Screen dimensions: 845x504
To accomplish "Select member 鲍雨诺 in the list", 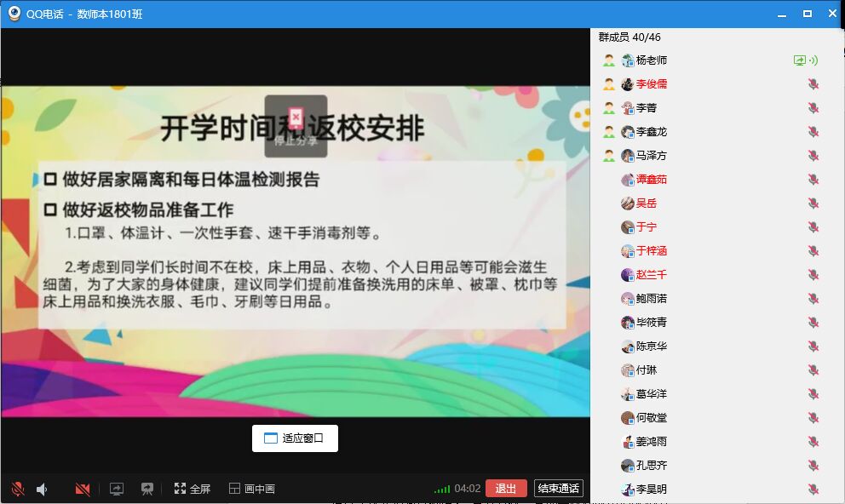I will pyautogui.click(x=652, y=299).
